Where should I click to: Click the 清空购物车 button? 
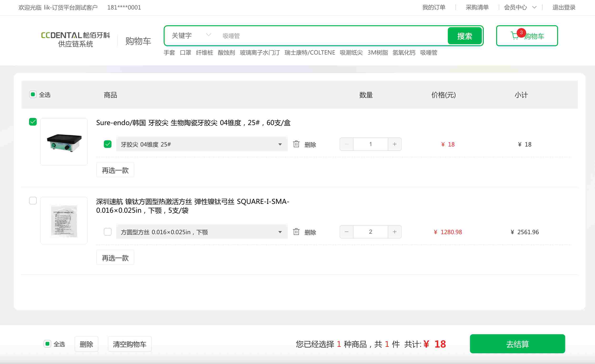pyautogui.click(x=129, y=344)
